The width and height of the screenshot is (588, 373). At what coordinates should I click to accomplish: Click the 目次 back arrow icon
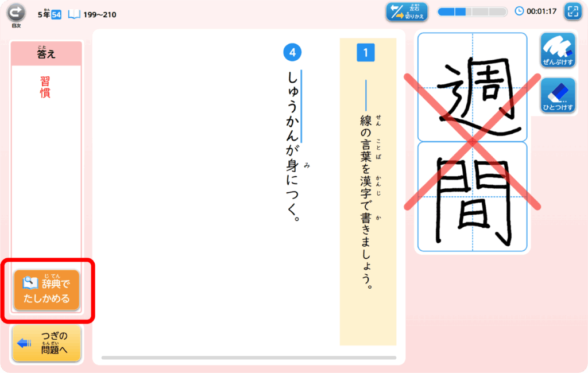pyautogui.click(x=17, y=13)
